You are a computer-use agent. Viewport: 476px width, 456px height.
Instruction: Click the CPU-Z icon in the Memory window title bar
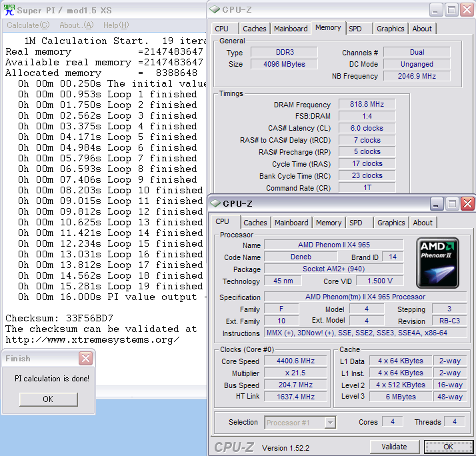215,9
